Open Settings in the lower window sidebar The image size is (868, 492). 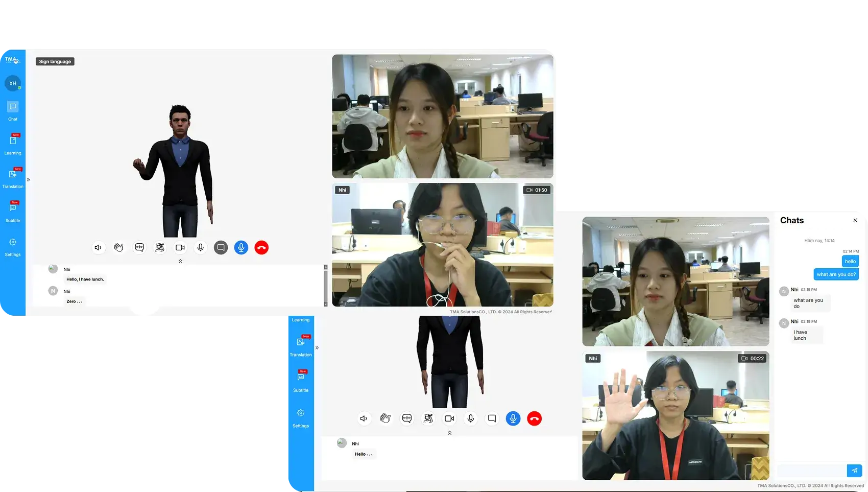pyautogui.click(x=301, y=417)
